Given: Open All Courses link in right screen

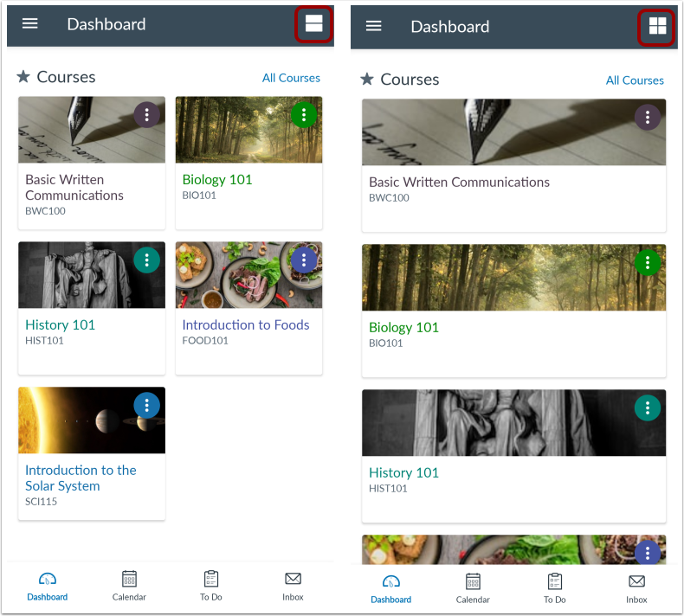Looking at the screenshot, I should click(x=635, y=80).
